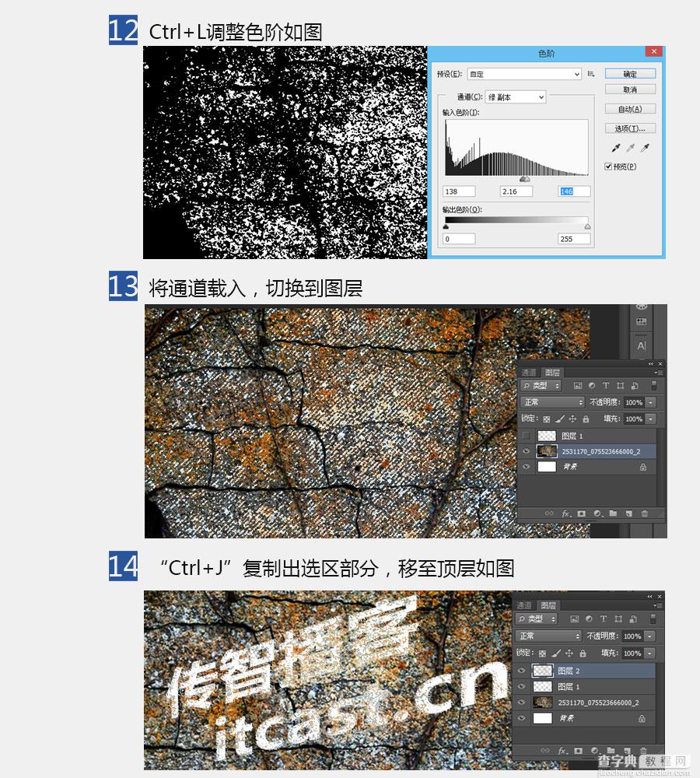Pick the black point eyedropper in the Levels dialog
The image size is (700, 778).
pos(616,148)
